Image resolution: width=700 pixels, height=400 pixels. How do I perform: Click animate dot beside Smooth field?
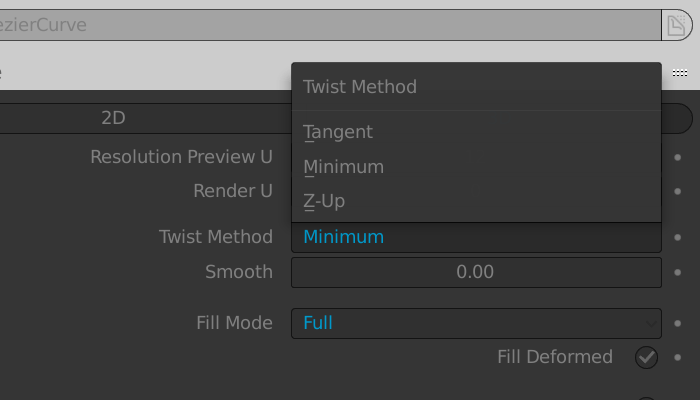[x=678, y=272]
